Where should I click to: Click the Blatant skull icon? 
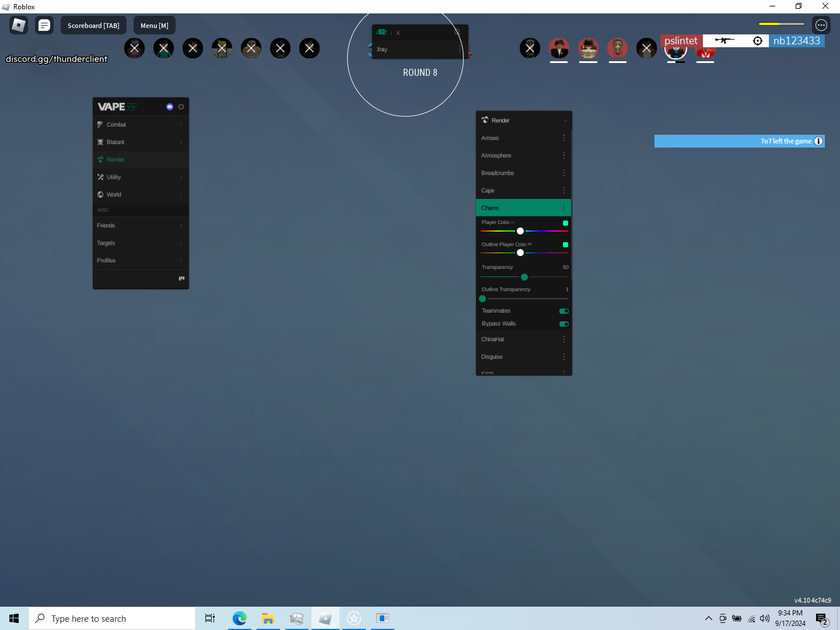[100, 142]
